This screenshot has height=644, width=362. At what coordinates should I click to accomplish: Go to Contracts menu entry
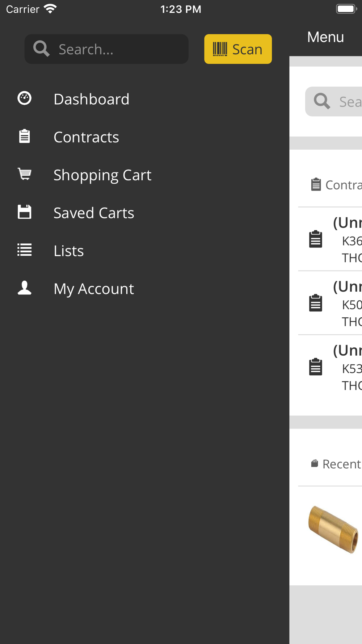click(x=86, y=137)
